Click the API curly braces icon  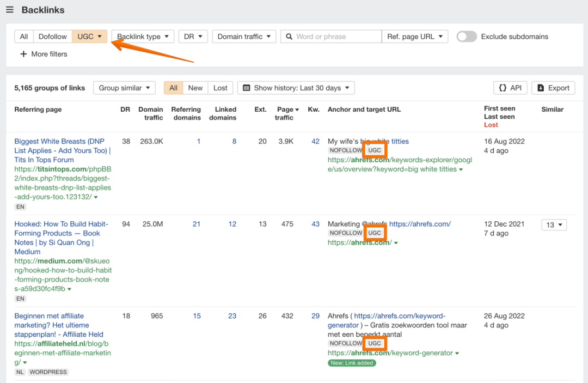click(503, 88)
